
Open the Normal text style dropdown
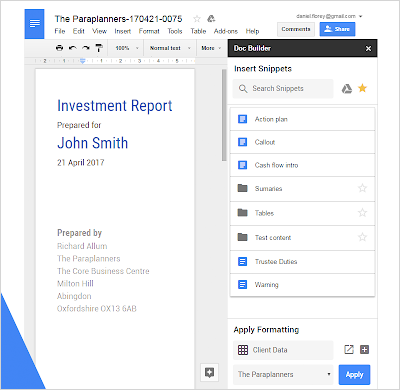click(170, 48)
